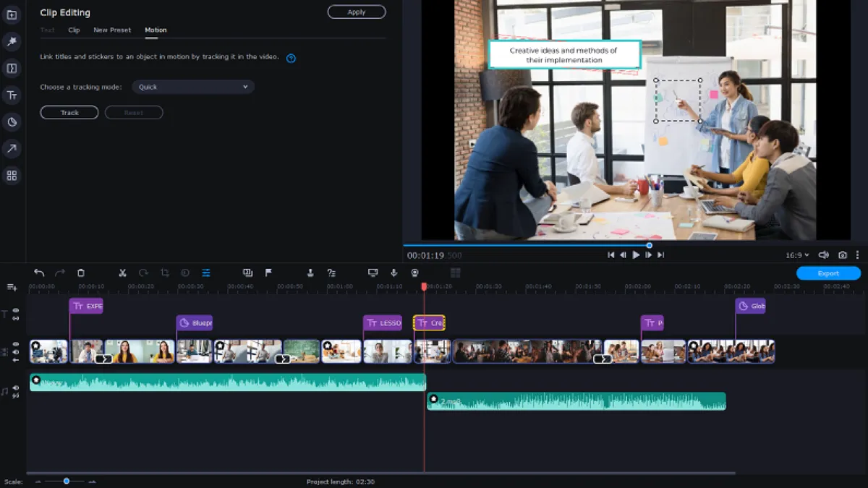Switch to the Clip tab
This screenshot has width=868, height=488.
coord(74,30)
